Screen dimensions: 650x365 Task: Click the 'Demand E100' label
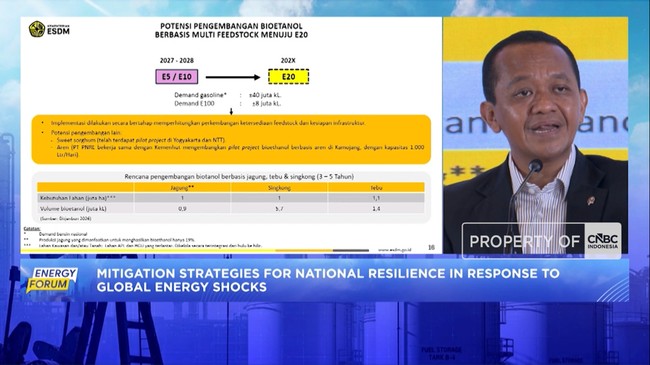point(194,103)
